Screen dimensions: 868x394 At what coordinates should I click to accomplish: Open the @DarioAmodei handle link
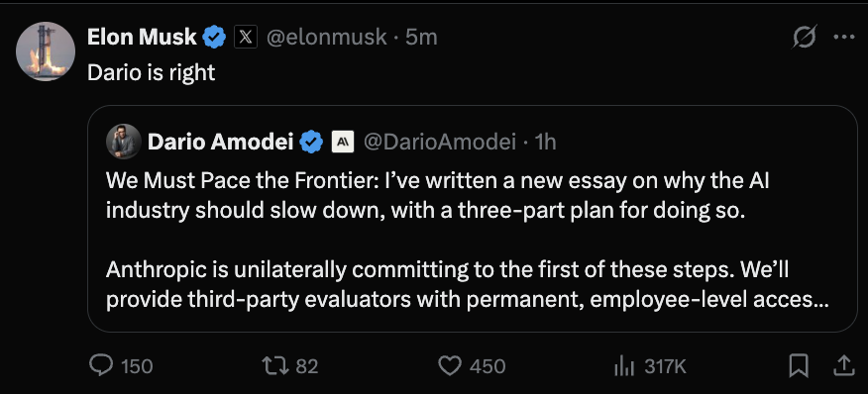click(x=440, y=143)
